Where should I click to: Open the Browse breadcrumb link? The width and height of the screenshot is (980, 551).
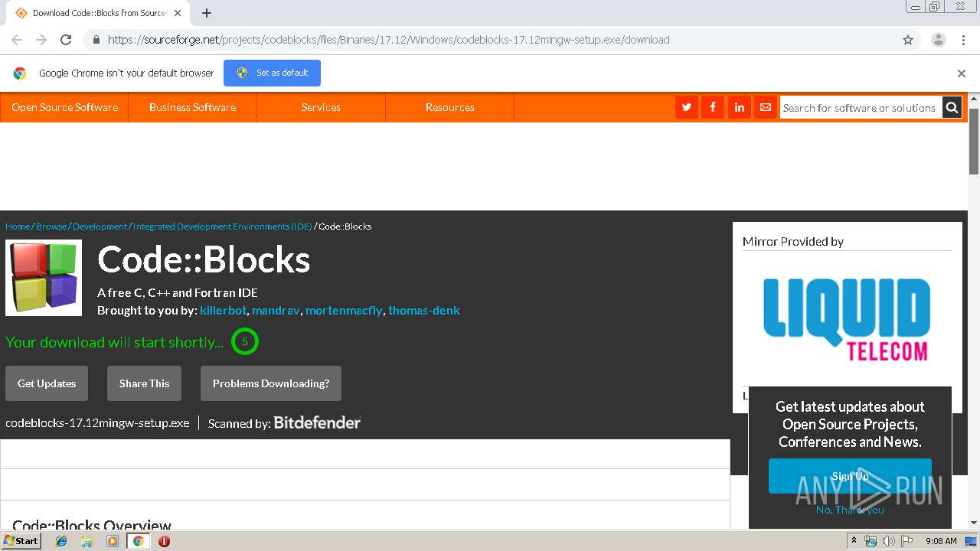tap(51, 227)
